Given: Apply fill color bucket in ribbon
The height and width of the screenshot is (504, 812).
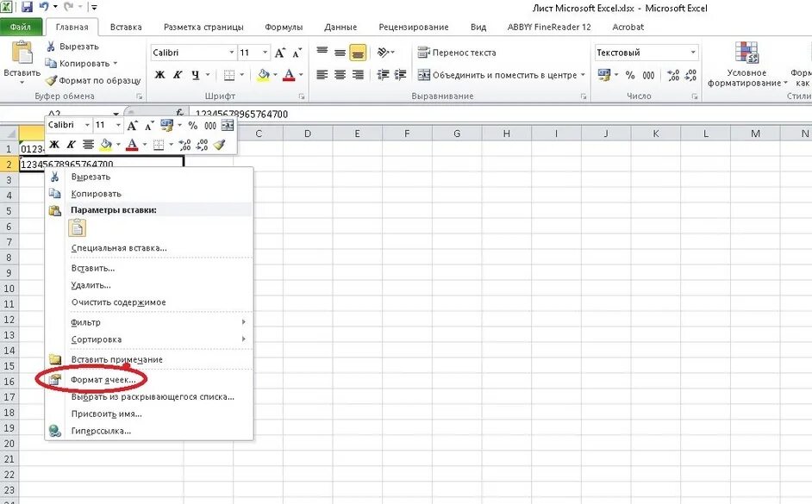Looking at the screenshot, I should pos(264,75).
